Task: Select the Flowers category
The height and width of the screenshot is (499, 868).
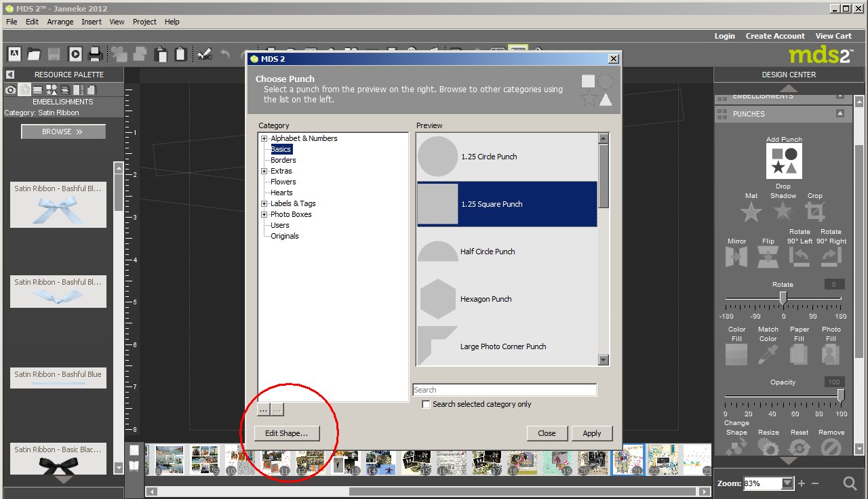Action: click(x=283, y=182)
